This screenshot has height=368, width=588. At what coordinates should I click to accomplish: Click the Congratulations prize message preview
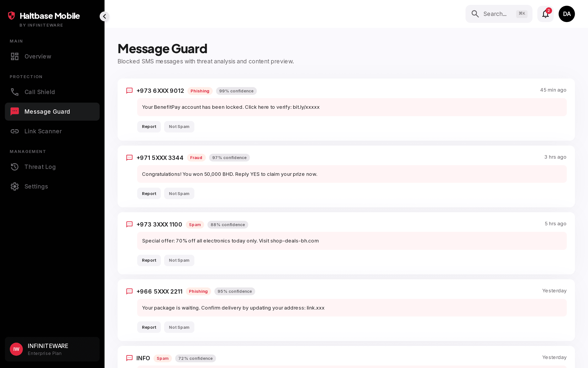[230, 174]
